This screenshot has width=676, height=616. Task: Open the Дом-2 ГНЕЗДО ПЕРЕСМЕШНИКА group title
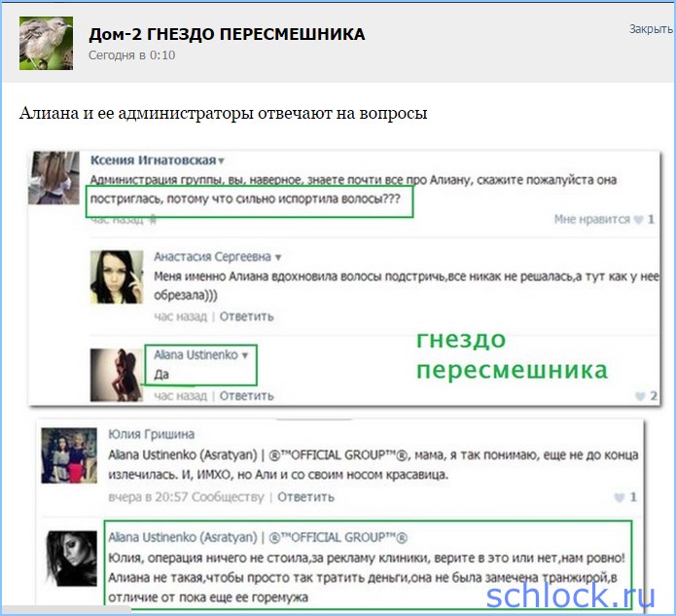pyautogui.click(x=227, y=34)
